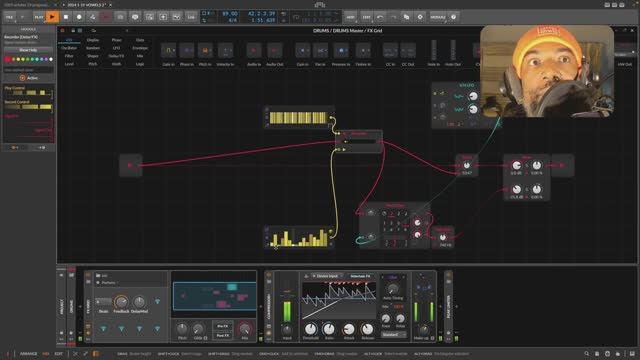Click the Feedback knob in delay device
Screen dimensions: 640x360
(121, 302)
